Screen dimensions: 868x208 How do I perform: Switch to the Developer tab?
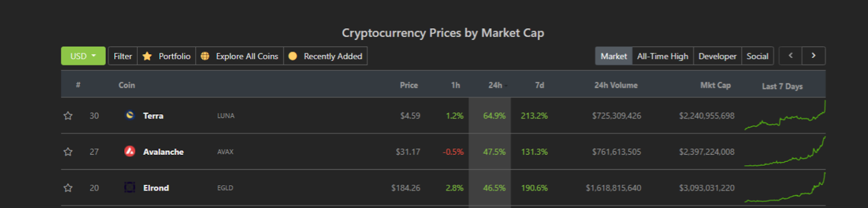tap(717, 56)
